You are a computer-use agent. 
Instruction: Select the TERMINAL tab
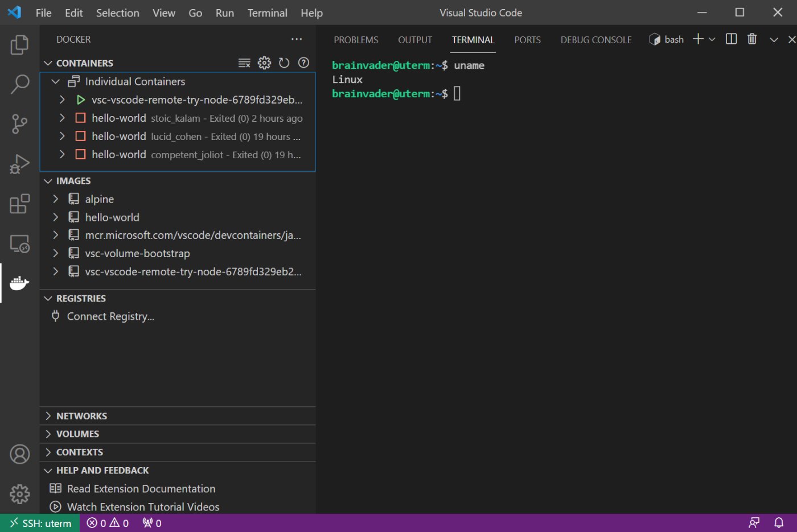tap(473, 40)
